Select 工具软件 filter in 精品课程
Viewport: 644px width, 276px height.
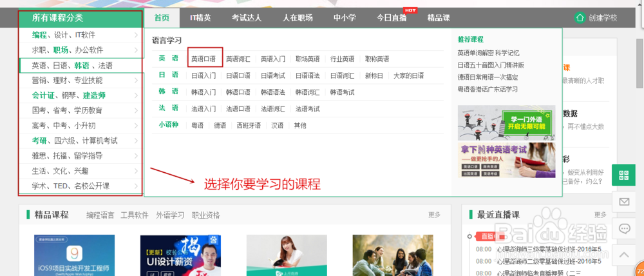click(135, 215)
